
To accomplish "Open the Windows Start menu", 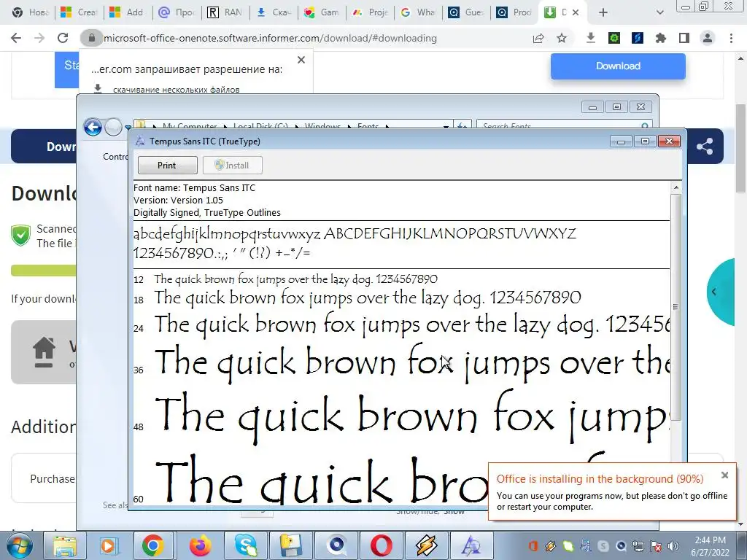I will (x=19, y=545).
